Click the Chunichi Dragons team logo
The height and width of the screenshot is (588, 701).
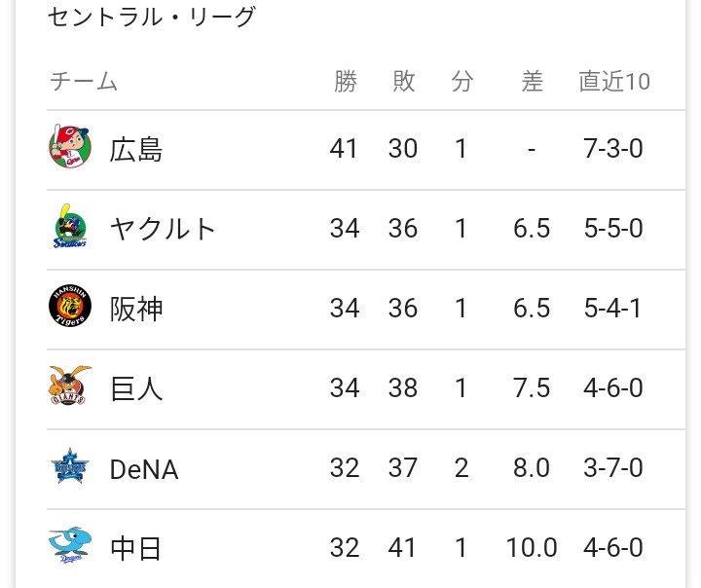pyautogui.click(x=70, y=545)
